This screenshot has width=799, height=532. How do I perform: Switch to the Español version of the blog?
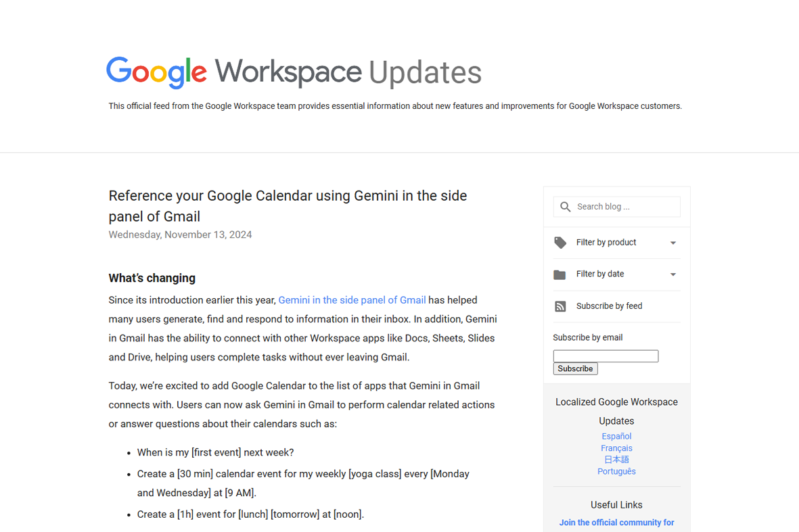[x=616, y=436]
